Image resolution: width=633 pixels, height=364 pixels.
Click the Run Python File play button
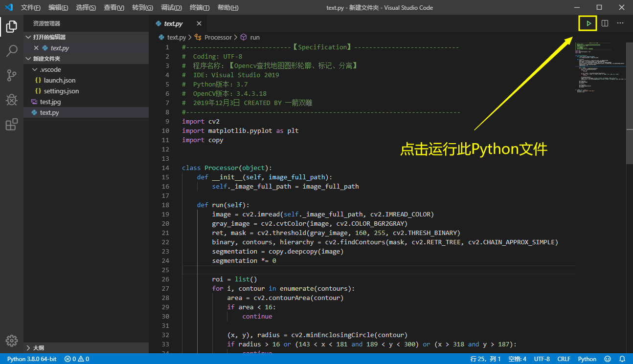[587, 23]
